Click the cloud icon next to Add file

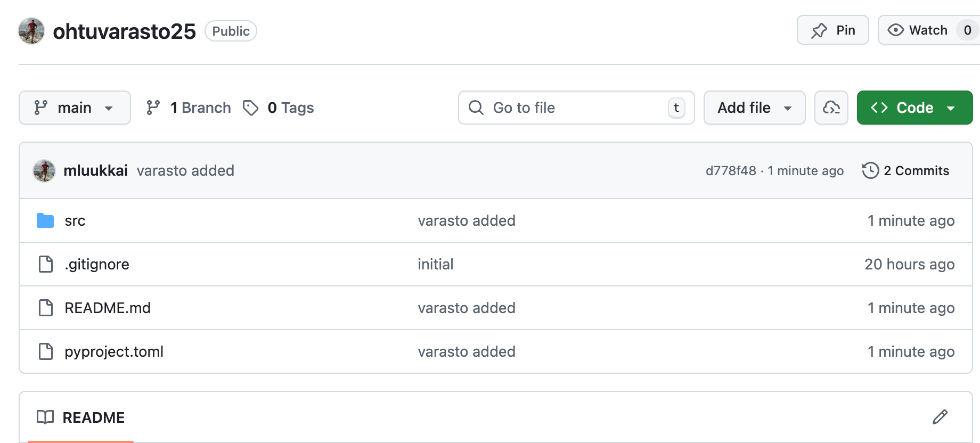(x=831, y=108)
